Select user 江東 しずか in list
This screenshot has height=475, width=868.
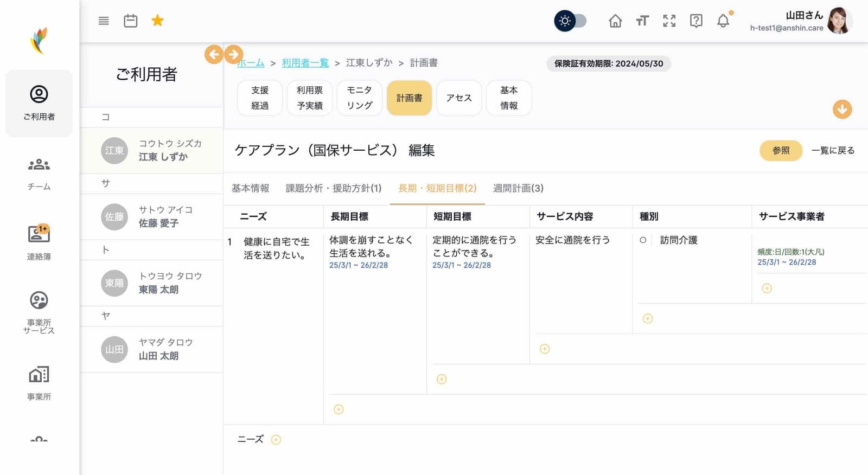(x=151, y=151)
